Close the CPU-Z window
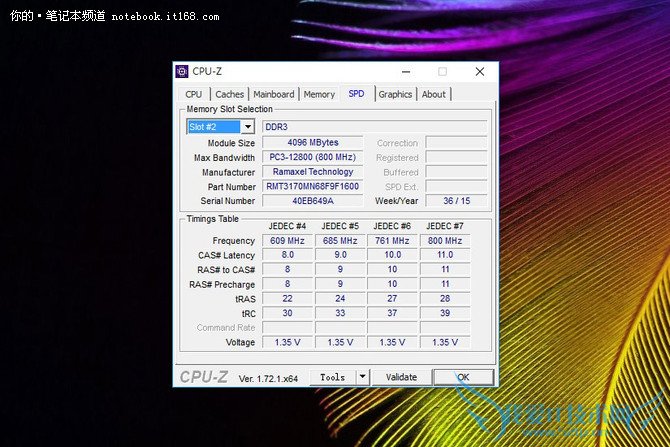This screenshot has width=670, height=447. coord(480,71)
